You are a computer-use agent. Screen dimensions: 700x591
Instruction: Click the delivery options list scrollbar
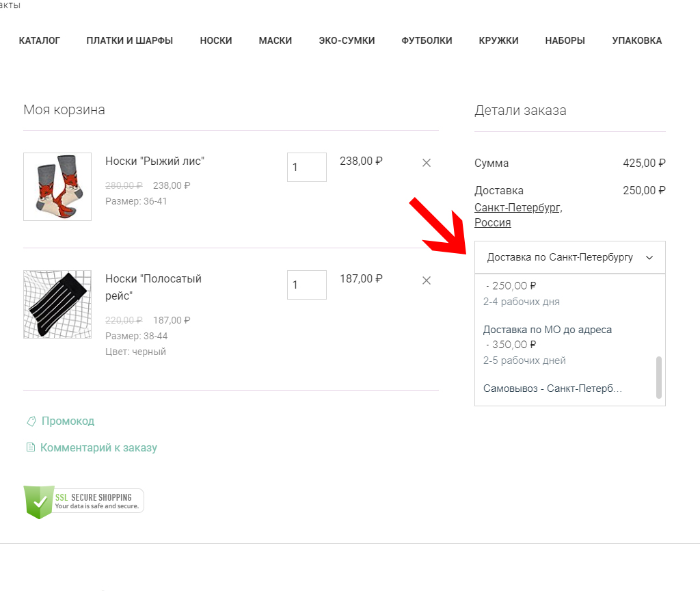click(x=659, y=376)
